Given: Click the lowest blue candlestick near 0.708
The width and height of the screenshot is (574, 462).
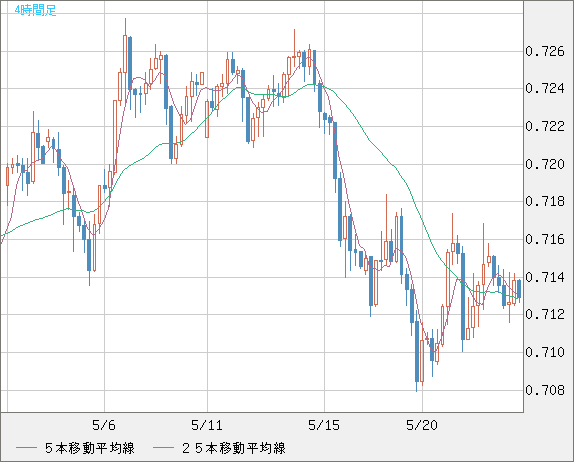Looking at the screenshot, I should tap(417, 351).
